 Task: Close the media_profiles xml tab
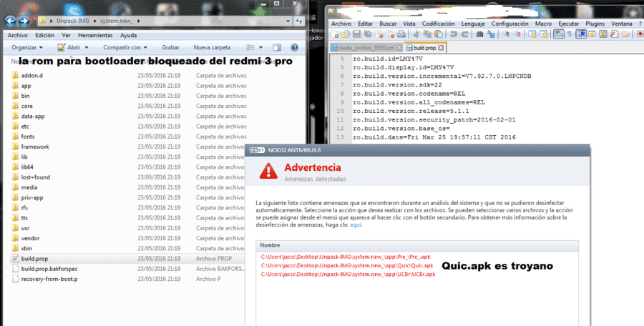coord(399,48)
